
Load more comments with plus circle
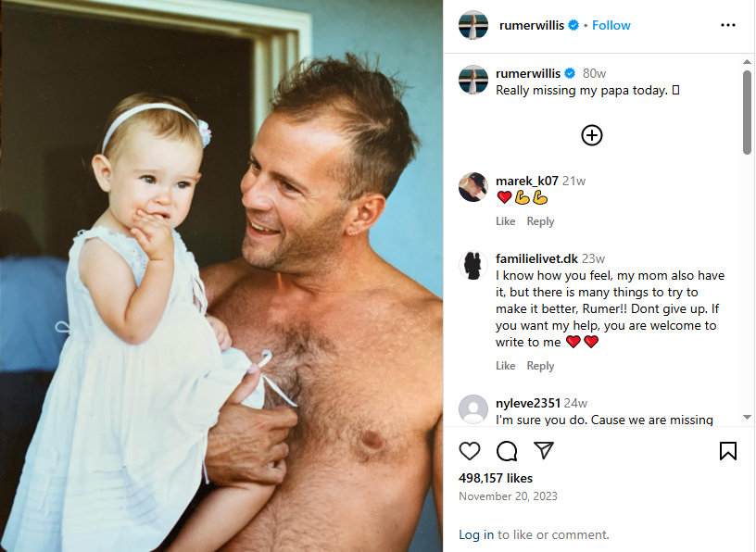[592, 135]
